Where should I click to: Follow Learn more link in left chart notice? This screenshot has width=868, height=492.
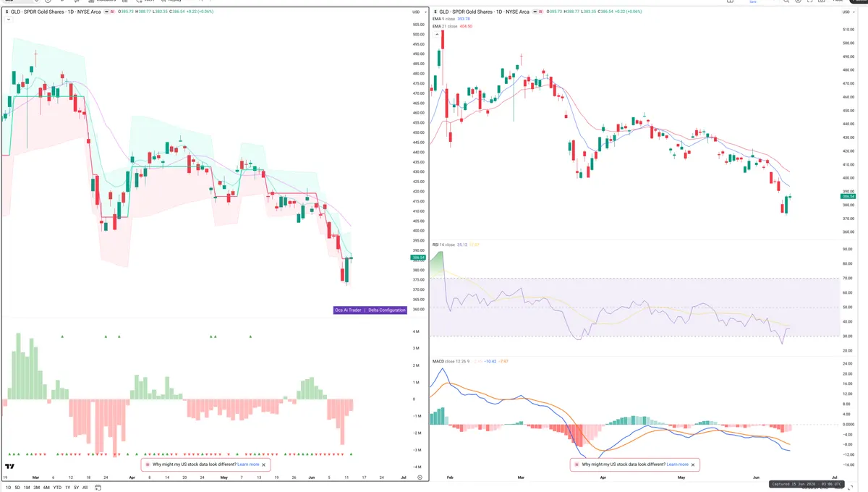(248, 465)
